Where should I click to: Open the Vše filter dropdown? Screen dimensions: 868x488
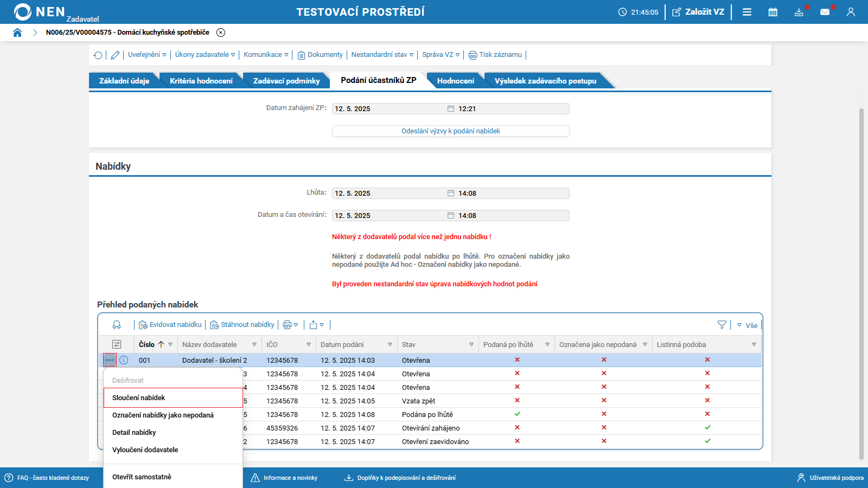click(x=747, y=325)
